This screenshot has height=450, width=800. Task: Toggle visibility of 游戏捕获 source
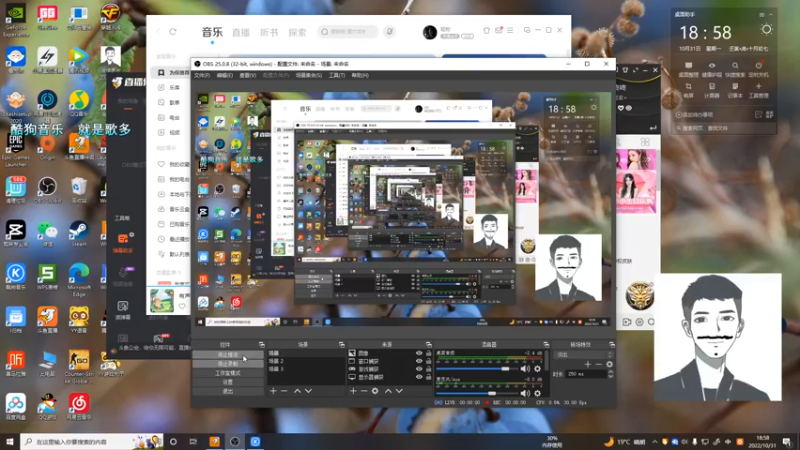tap(419, 369)
